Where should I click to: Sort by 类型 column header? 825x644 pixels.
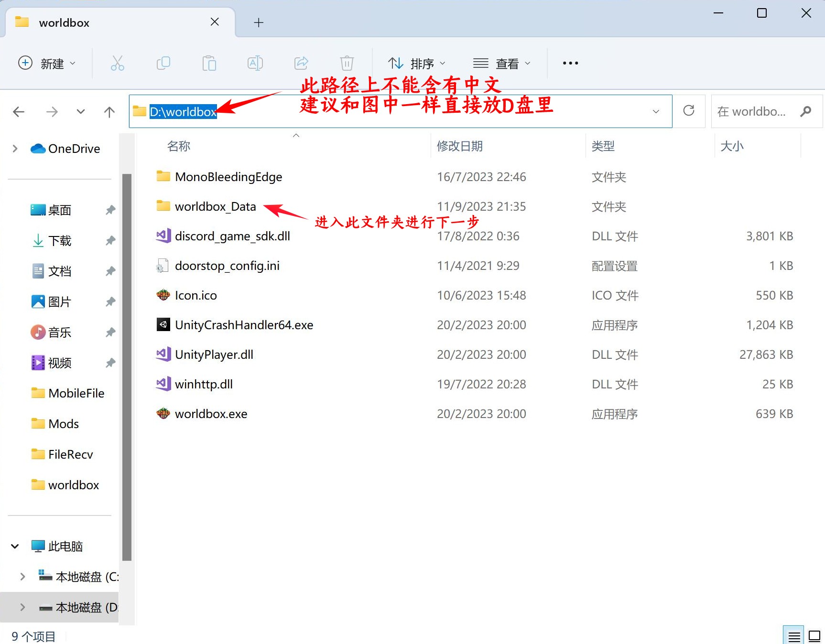(x=603, y=146)
